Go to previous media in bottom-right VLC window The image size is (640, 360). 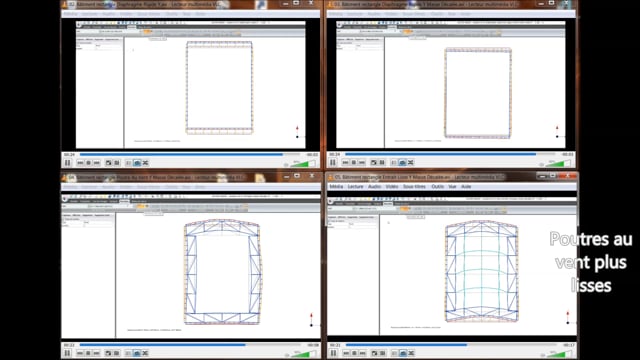346,353
